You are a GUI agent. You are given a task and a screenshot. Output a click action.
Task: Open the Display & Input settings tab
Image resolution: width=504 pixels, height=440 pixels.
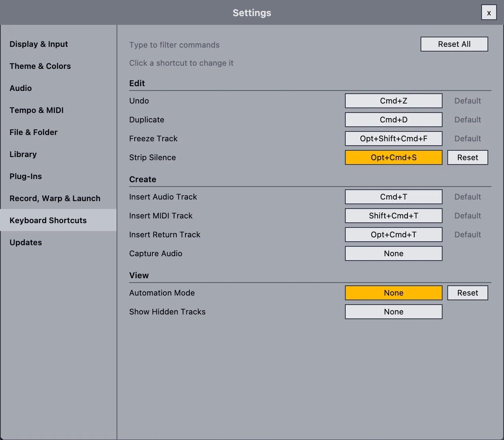(58, 44)
